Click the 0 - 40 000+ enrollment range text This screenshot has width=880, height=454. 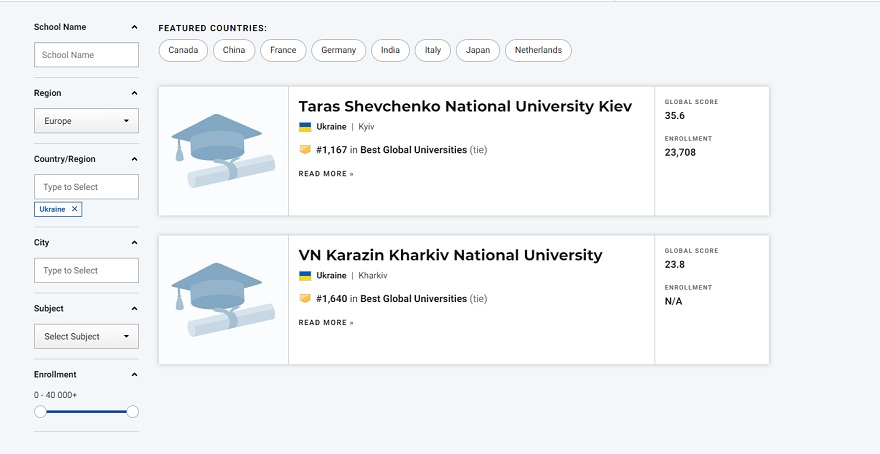56,395
